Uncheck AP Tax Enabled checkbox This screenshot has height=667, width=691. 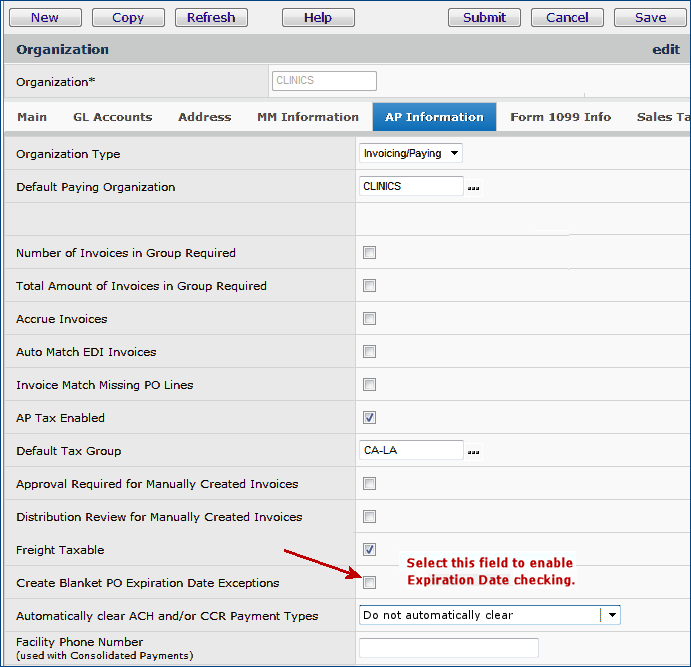tap(369, 418)
